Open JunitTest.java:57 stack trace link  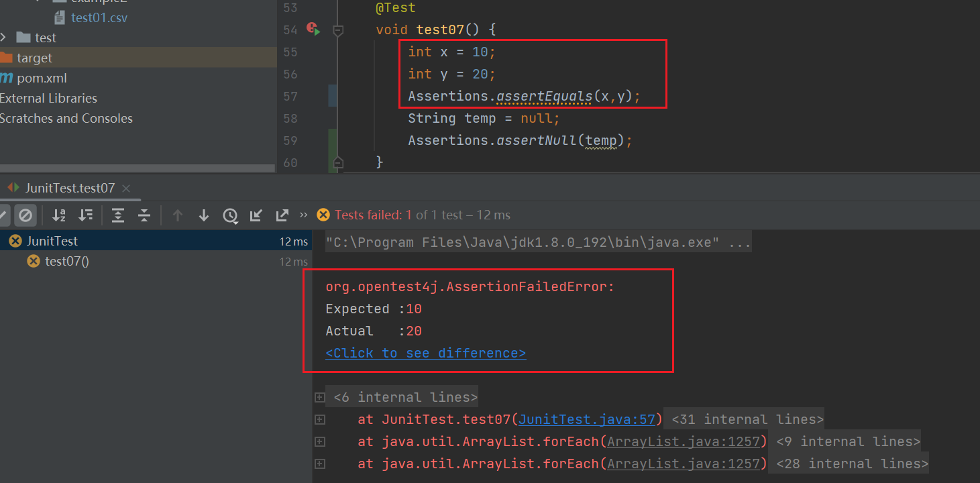click(x=587, y=419)
